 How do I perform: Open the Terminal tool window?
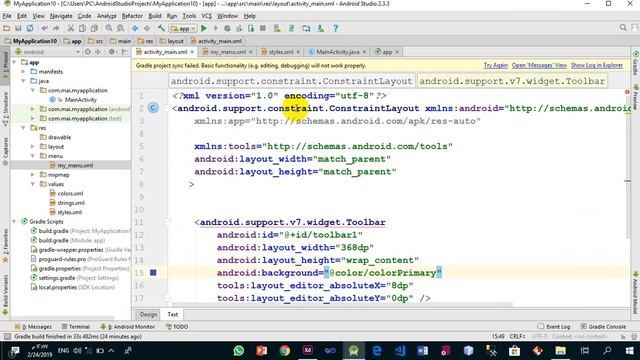[76, 327]
